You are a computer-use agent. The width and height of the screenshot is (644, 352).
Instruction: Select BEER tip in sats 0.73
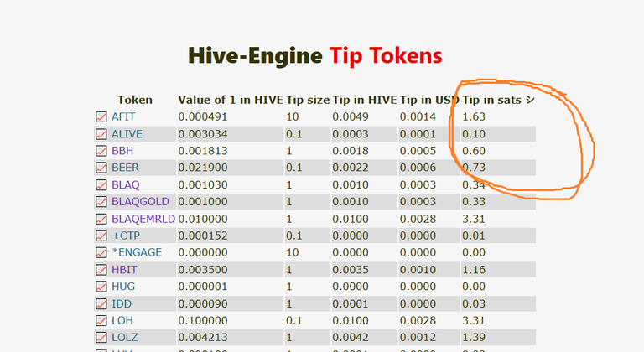474,168
